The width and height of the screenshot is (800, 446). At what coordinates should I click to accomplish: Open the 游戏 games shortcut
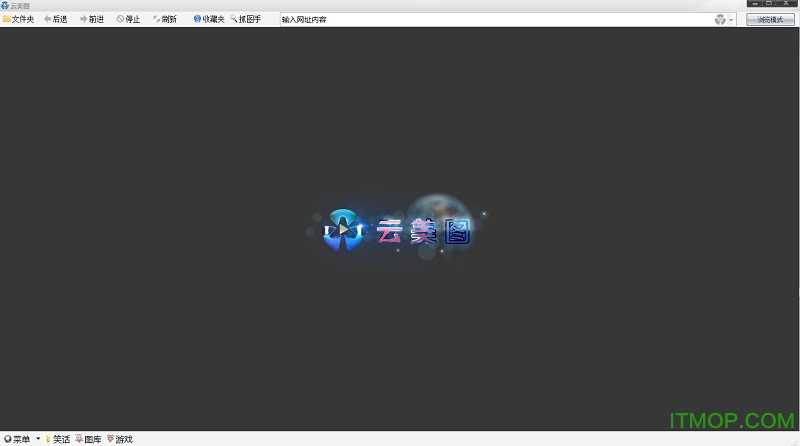click(120, 439)
